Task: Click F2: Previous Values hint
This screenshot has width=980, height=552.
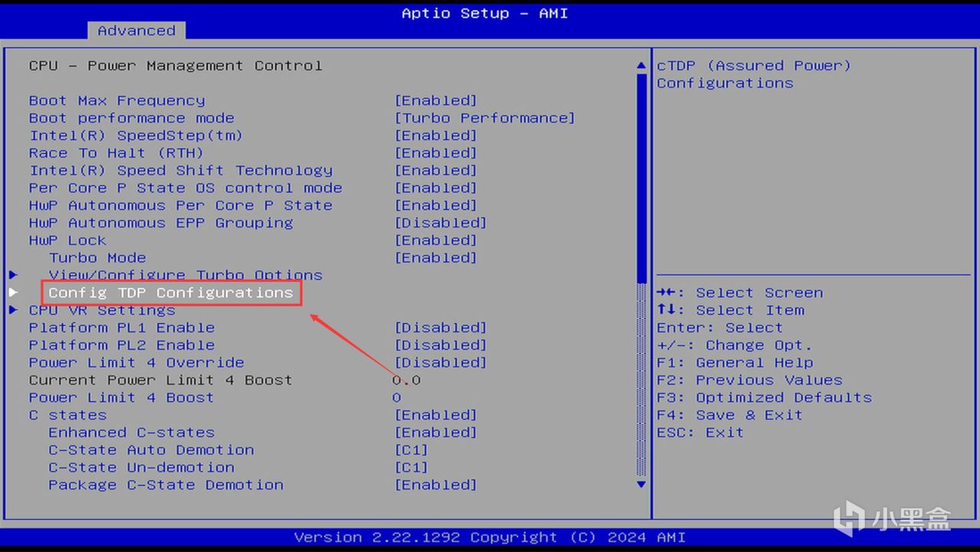Action: (x=750, y=381)
